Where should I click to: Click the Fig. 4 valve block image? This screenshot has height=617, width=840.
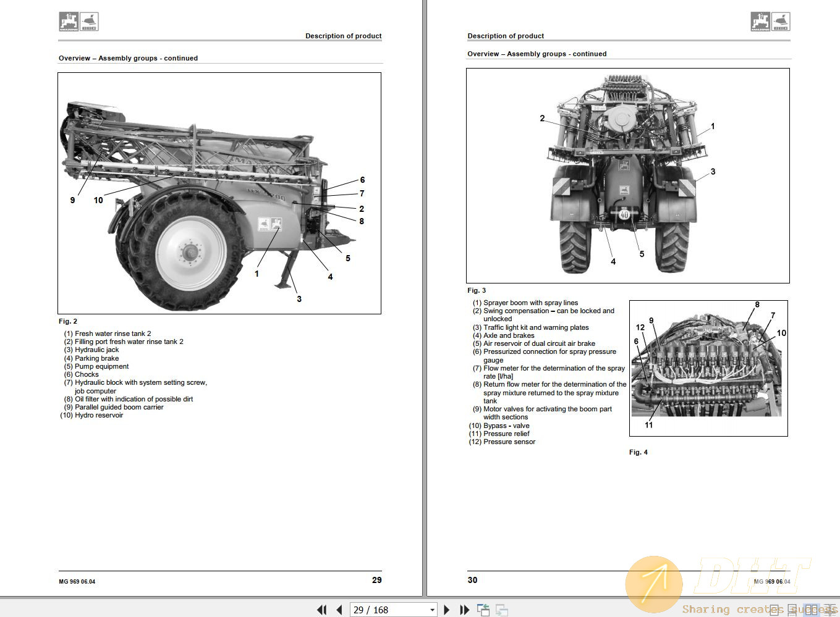708,368
